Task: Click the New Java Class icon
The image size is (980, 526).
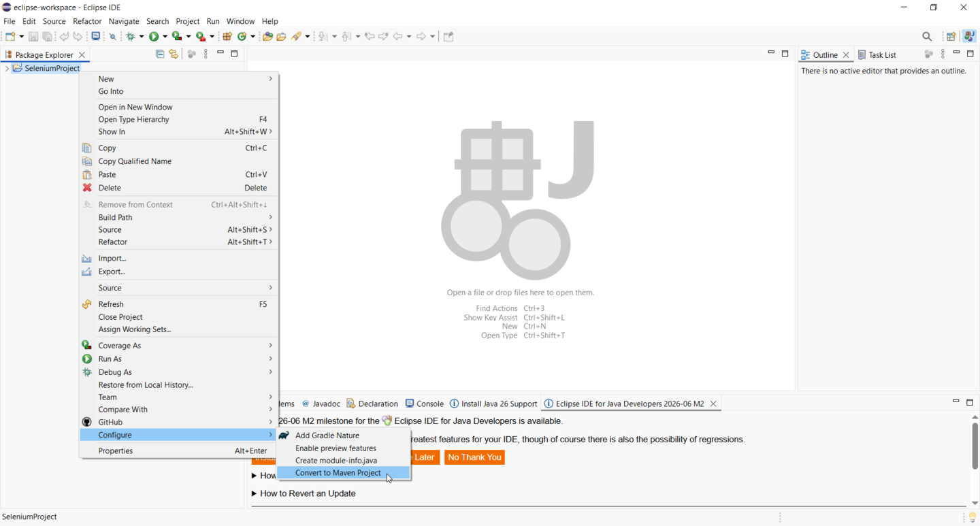Action: (242, 37)
